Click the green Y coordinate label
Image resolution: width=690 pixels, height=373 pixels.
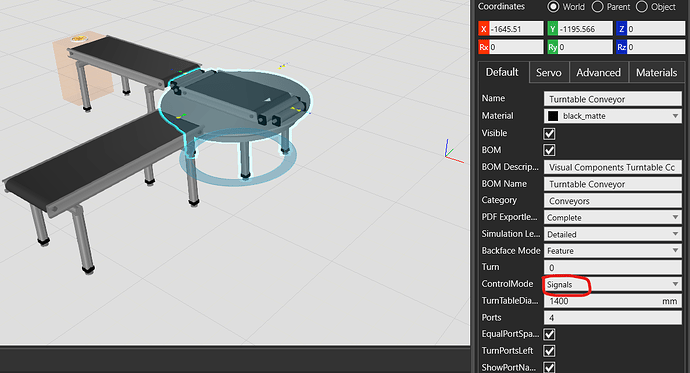[x=553, y=29]
